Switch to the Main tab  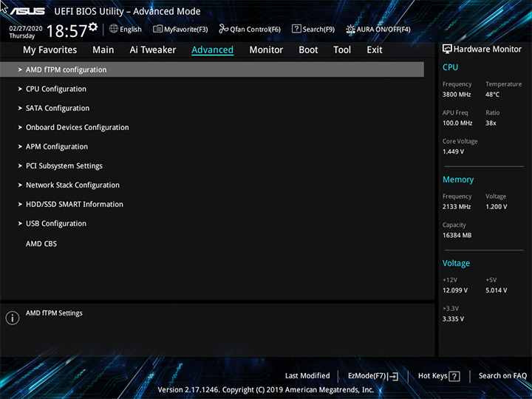(103, 50)
